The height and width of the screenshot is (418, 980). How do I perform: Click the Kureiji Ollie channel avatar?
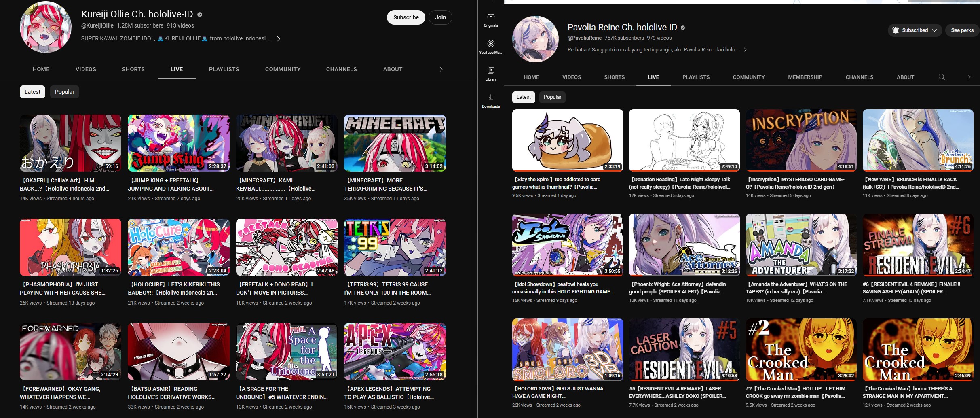[46, 27]
